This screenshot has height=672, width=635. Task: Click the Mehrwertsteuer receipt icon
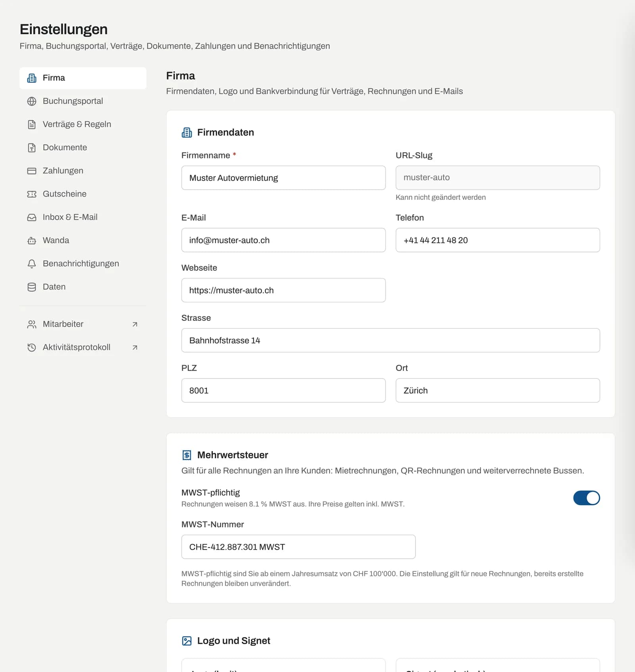[x=187, y=455]
